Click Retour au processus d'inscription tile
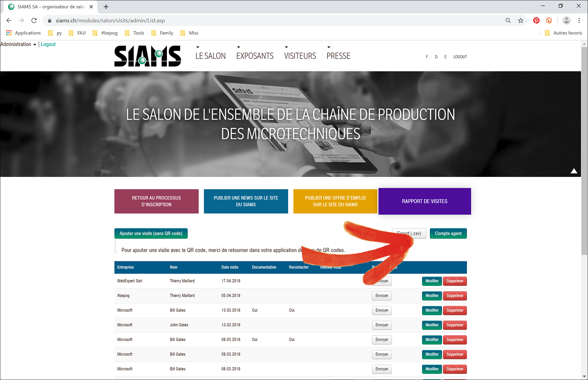 pos(157,201)
